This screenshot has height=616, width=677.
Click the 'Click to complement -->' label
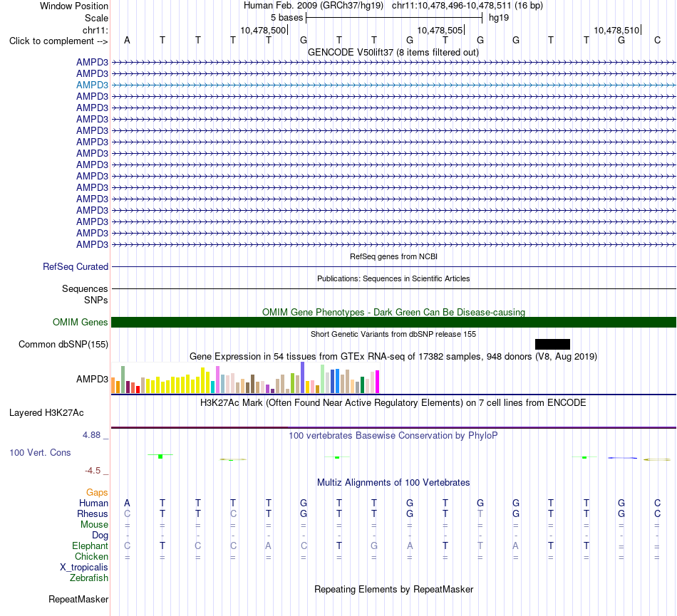pyautogui.click(x=58, y=41)
